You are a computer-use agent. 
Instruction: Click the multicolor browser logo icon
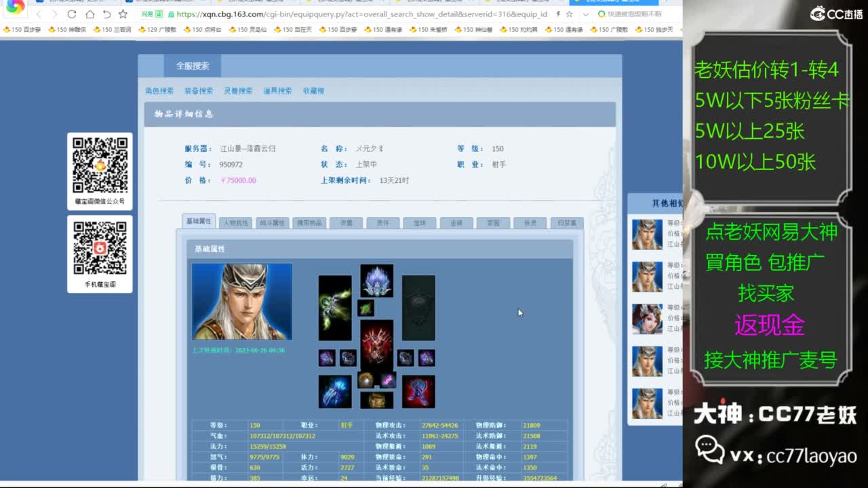tap(15, 7)
